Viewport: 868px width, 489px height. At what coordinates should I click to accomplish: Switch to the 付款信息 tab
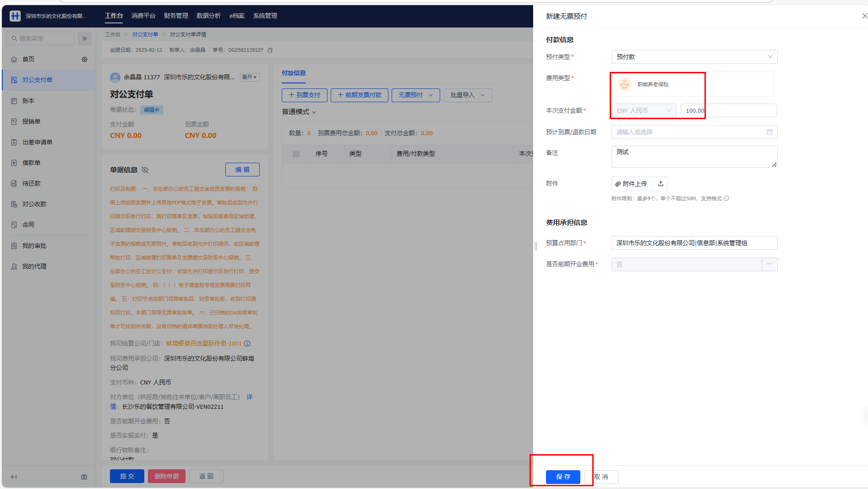pos(294,73)
